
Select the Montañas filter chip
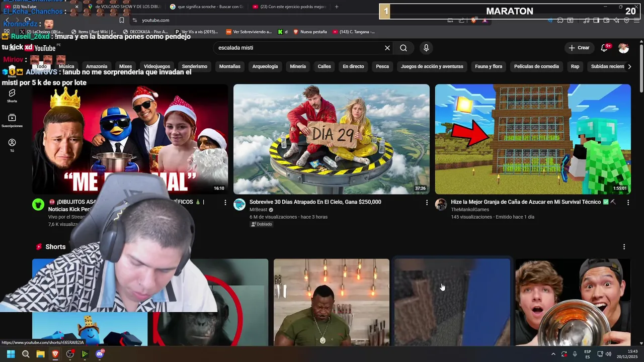[x=230, y=66]
